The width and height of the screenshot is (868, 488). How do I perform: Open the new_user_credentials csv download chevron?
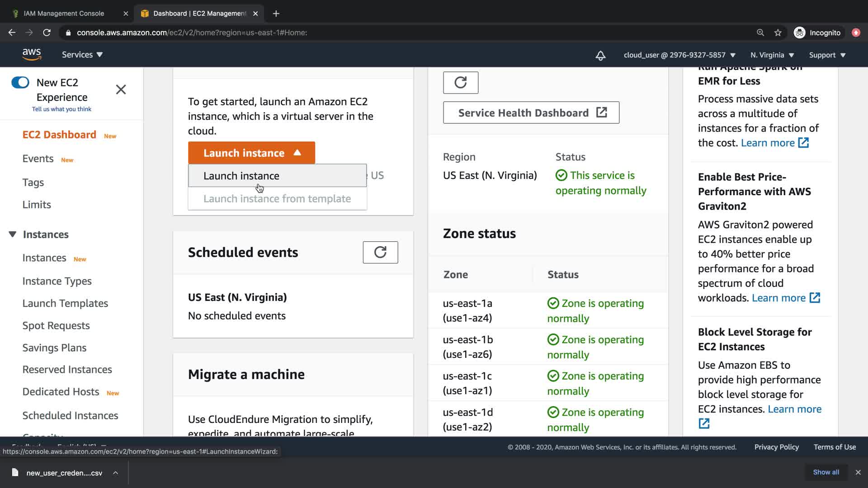click(x=116, y=473)
